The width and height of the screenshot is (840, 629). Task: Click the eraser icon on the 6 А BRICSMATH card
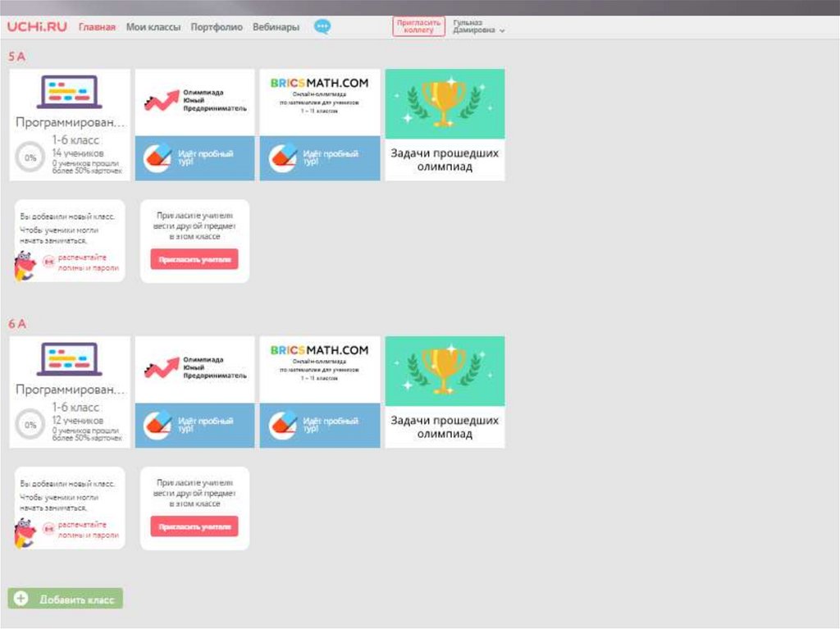[x=283, y=425]
